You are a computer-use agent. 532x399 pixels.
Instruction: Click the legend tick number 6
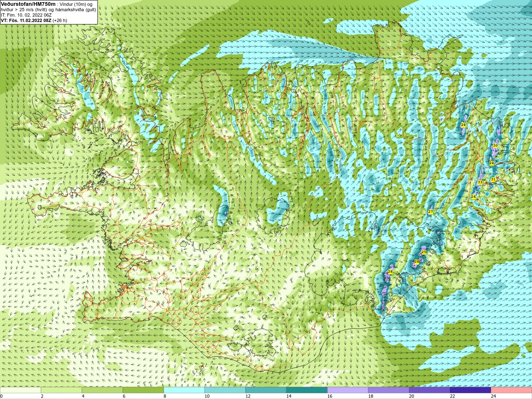tap(124, 396)
